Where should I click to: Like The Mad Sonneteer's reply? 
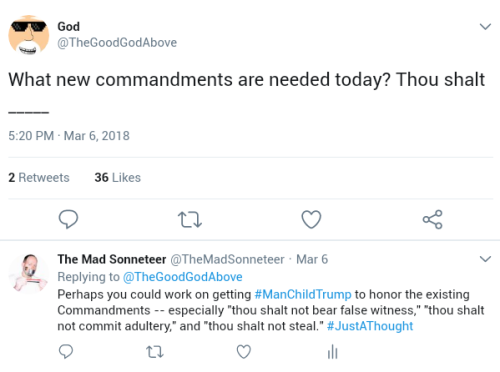(x=244, y=352)
